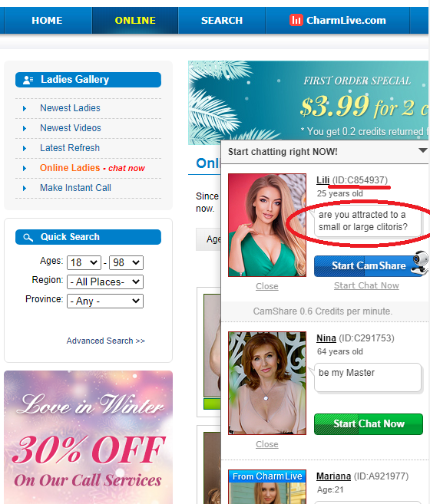430x504 pixels.
Task: Click the Quick Search magnifier icon
Action: pyautogui.click(x=28, y=237)
